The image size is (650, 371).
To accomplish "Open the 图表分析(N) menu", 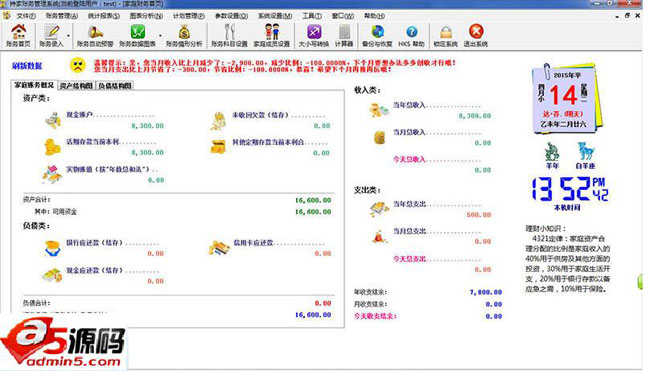I will point(146,16).
